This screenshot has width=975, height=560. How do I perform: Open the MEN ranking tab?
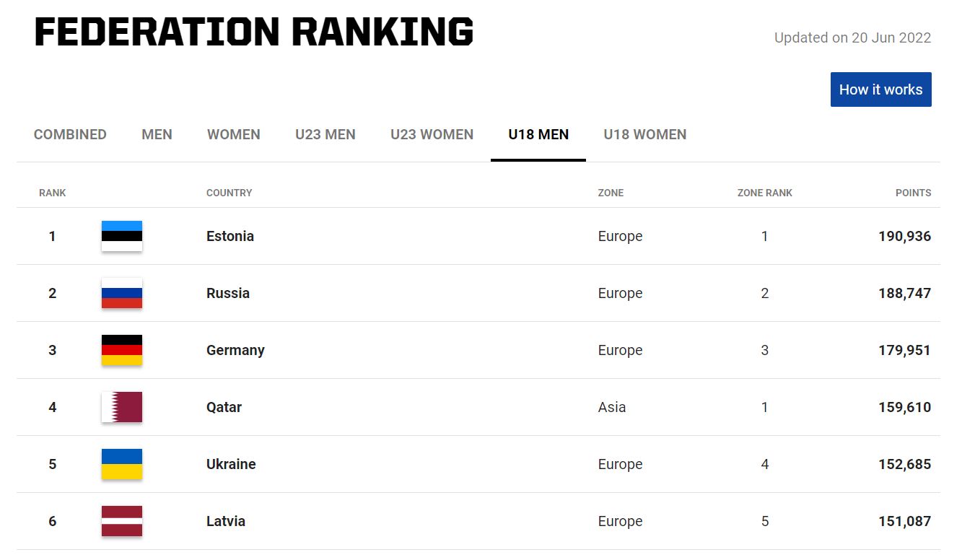click(157, 134)
